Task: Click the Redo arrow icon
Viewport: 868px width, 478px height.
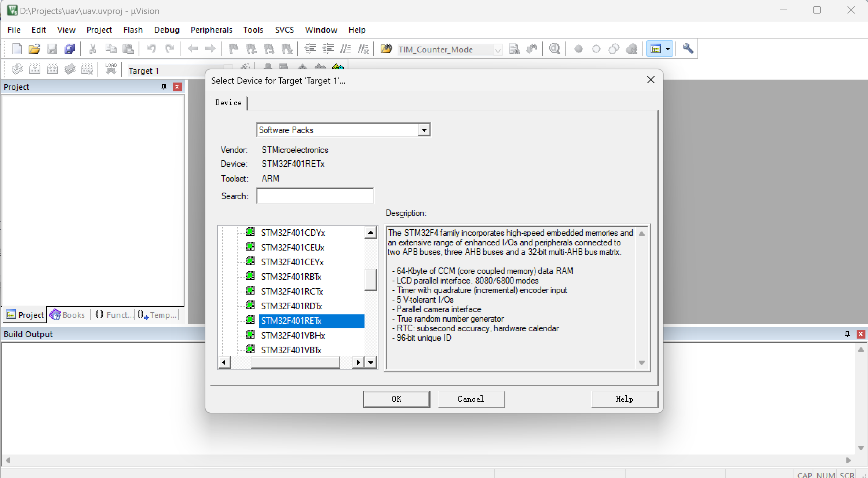Action: (x=169, y=49)
